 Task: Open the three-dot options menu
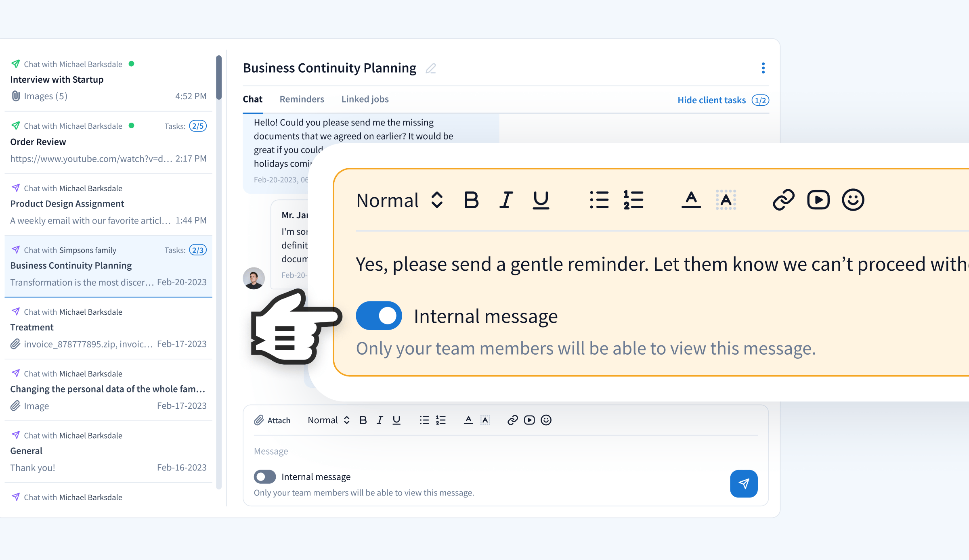(763, 68)
